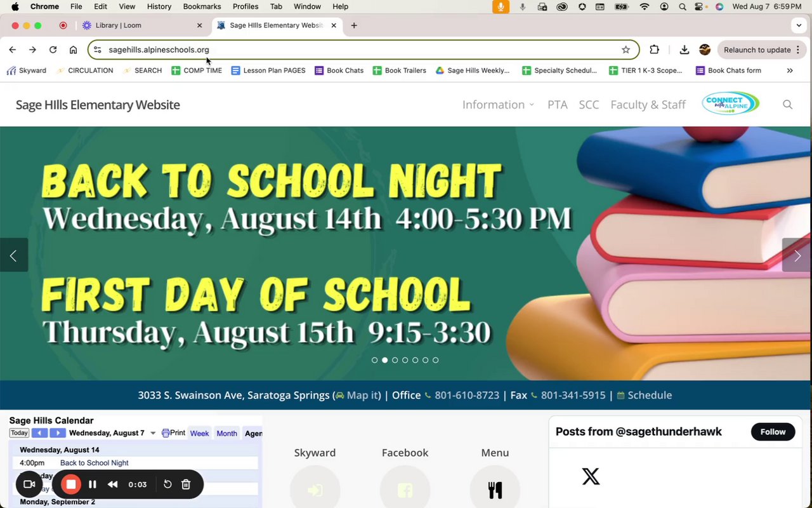Click the Connect with Alpine logo

click(730, 103)
